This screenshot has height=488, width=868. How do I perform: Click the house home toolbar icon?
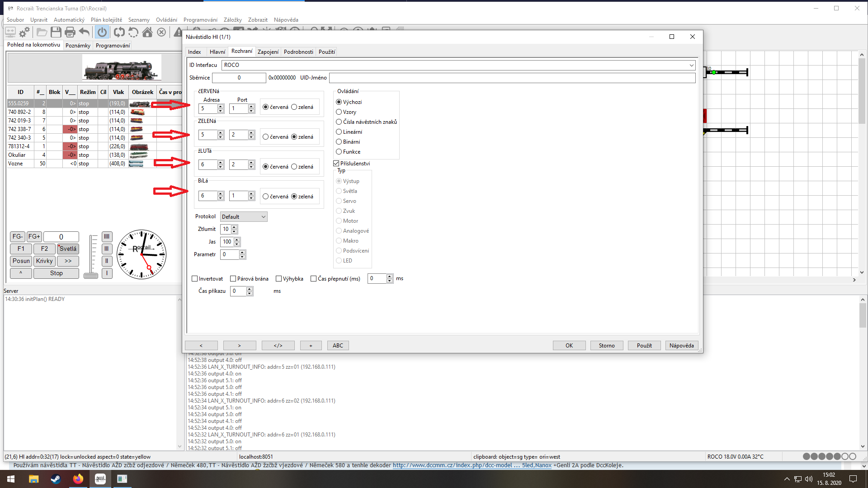click(x=147, y=32)
